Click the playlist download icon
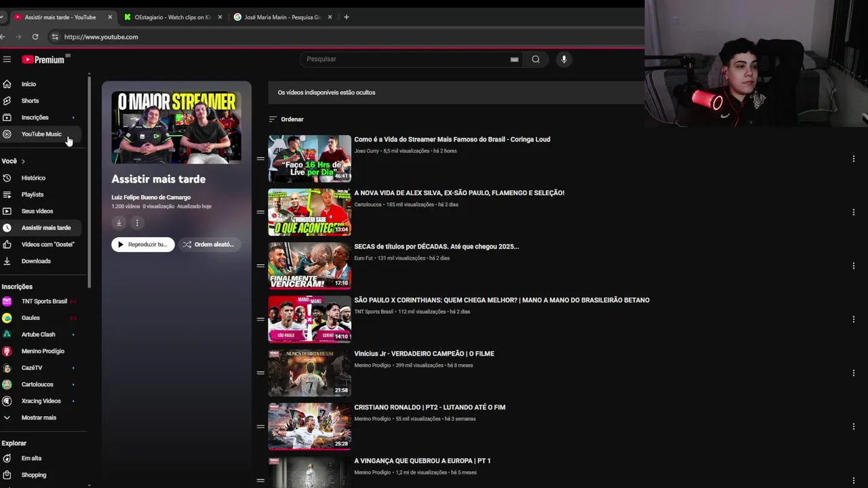This screenshot has height=488, width=868. (x=119, y=222)
